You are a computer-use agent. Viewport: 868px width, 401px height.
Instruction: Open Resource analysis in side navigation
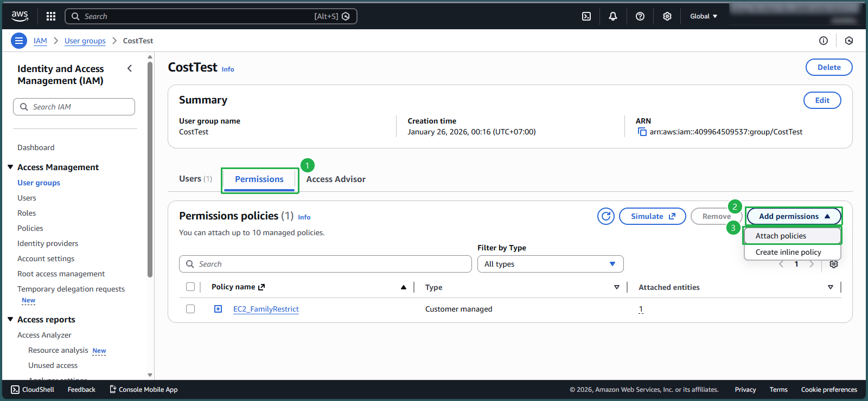tap(58, 350)
